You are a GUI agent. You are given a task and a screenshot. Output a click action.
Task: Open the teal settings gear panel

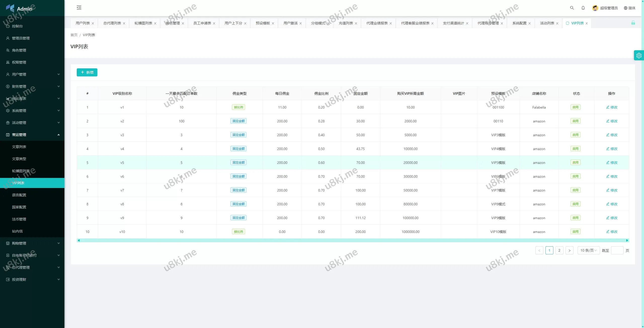pyautogui.click(x=639, y=56)
